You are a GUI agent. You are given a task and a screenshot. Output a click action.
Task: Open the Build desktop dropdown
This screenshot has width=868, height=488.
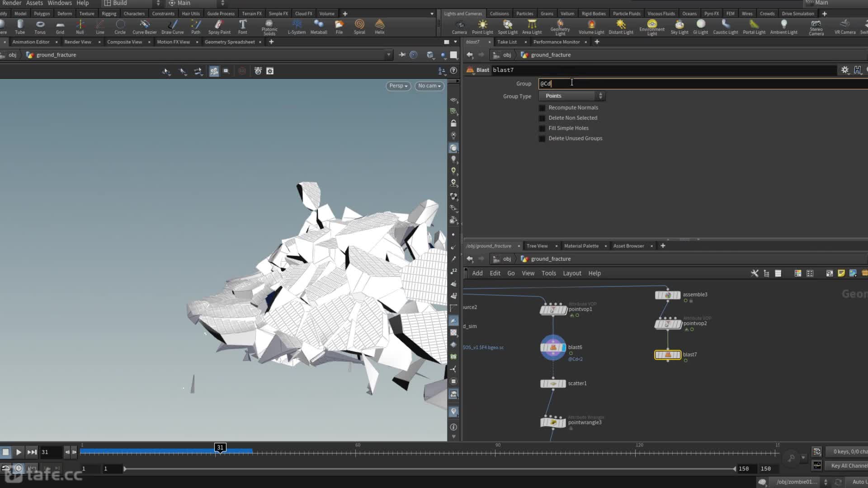(x=132, y=3)
